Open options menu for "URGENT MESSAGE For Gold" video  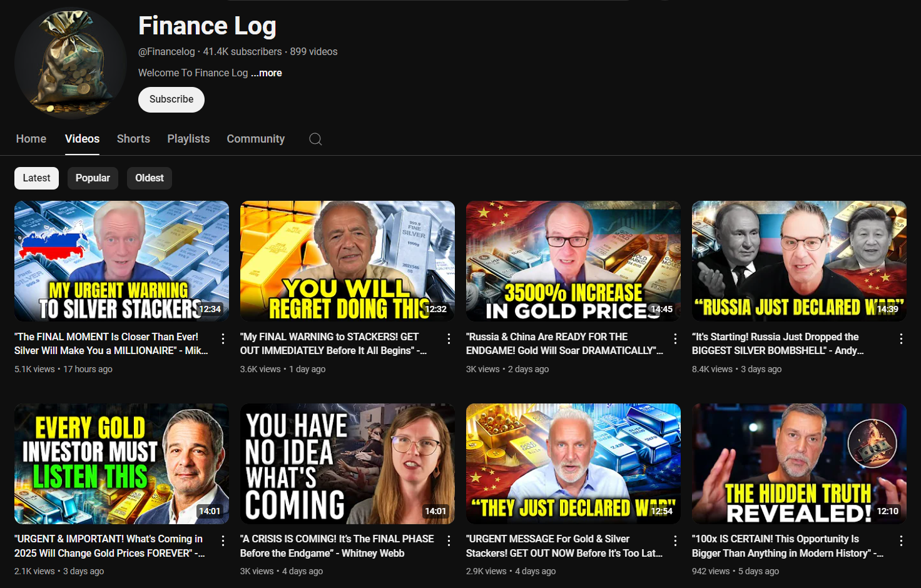point(675,540)
